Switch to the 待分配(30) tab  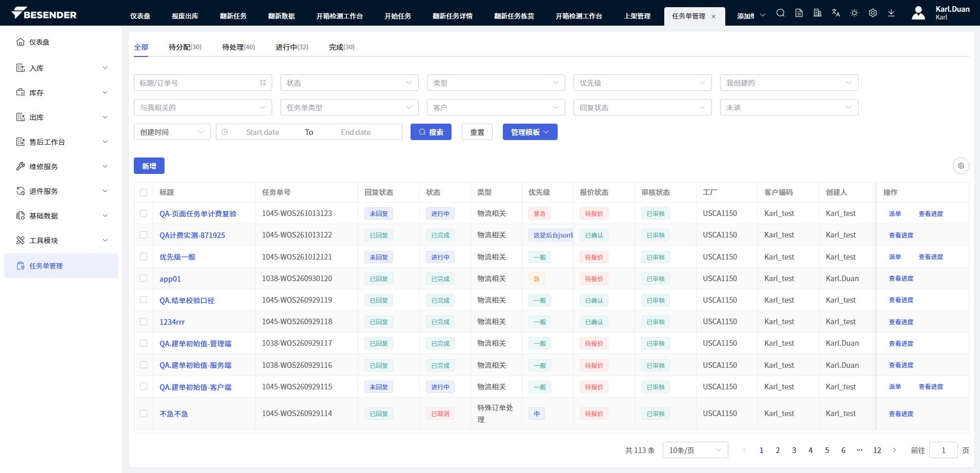185,47
